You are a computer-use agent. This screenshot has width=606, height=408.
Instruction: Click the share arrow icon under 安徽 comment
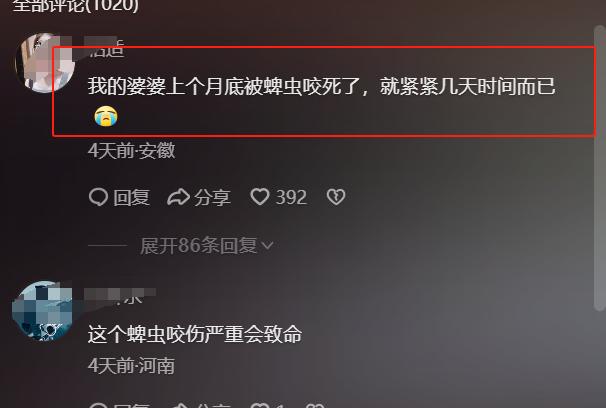coord(178,197)
